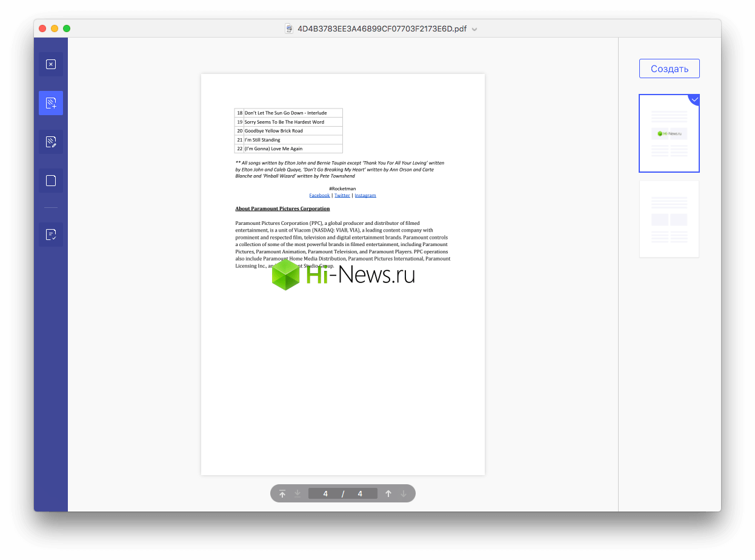Jump to the last page using the bottom-arrow icon
The image size is (755, 560).
[298, 493]
